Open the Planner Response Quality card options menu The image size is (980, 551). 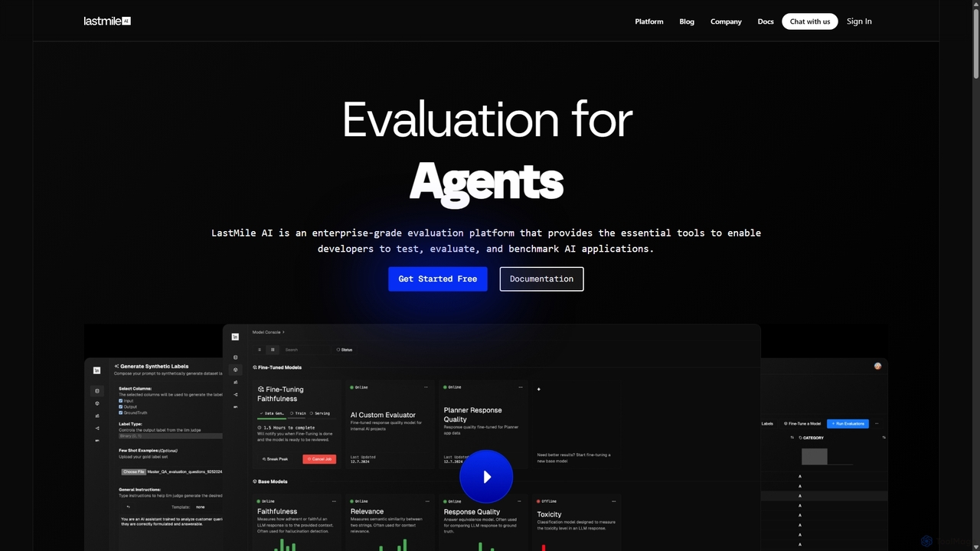click(521, 387)
